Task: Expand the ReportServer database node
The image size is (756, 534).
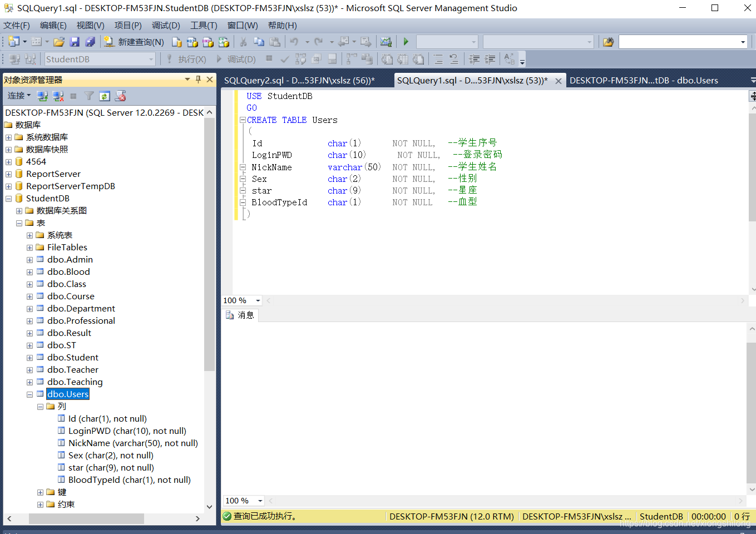Action: (x=8, y=174)
